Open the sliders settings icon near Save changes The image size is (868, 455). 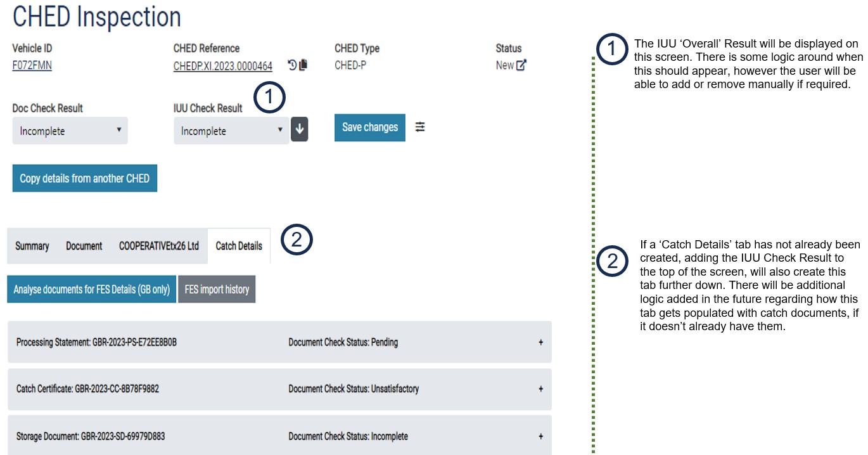420,127
